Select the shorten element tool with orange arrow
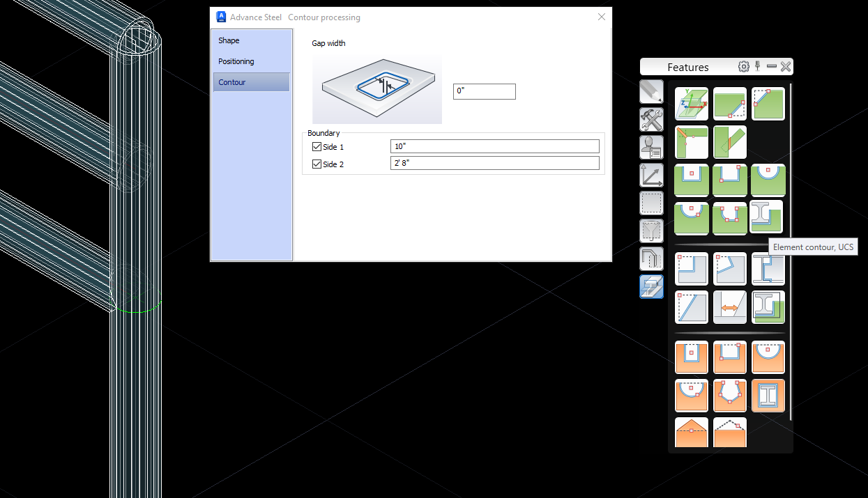This screenshot has height=498, width=868. pos(730,306)
